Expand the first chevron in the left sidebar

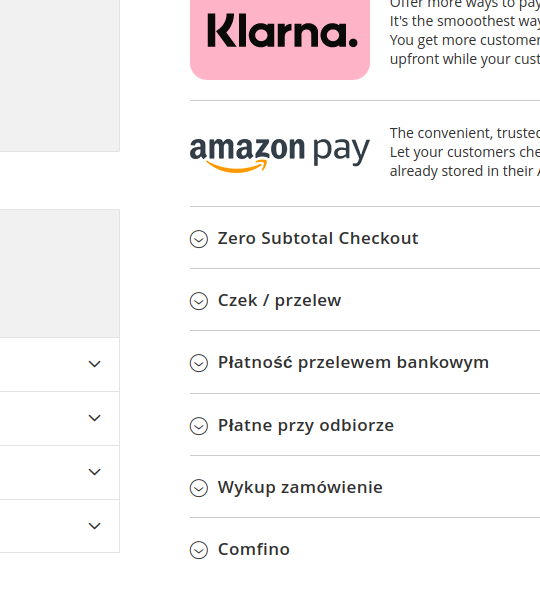[95, 364]
